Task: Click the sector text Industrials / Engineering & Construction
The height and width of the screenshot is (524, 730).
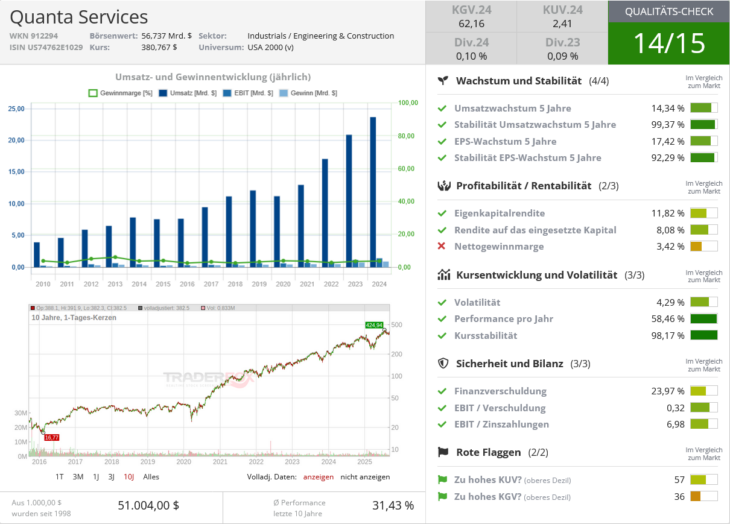Action: click(321, 36)
